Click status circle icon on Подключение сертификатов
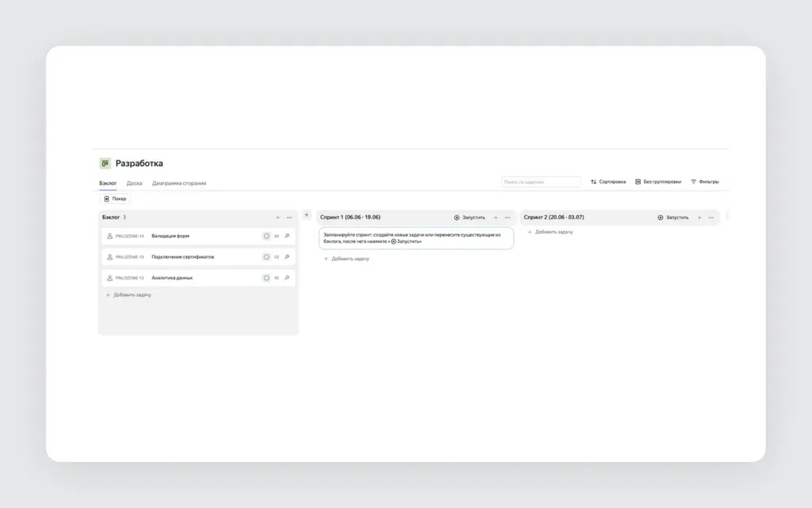Viewport: 812px width, 508px height. [266, 257]
